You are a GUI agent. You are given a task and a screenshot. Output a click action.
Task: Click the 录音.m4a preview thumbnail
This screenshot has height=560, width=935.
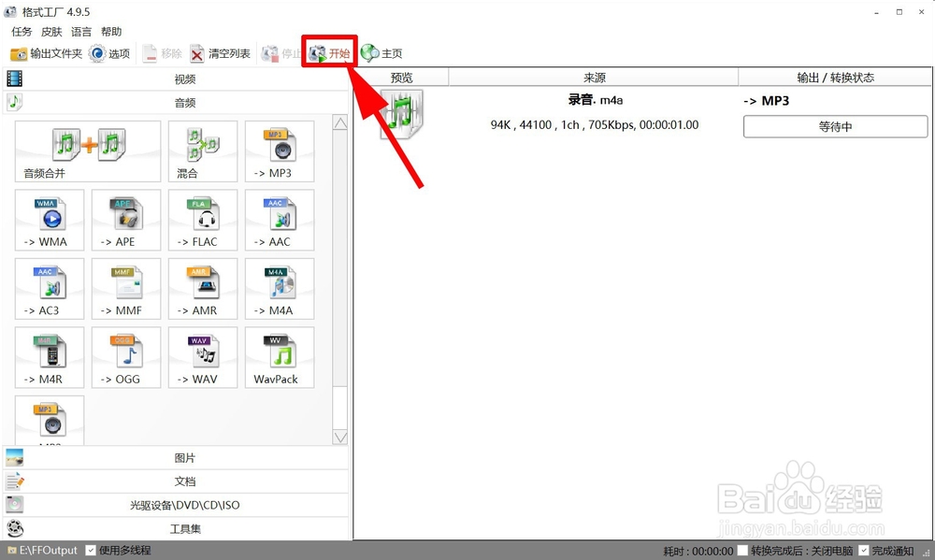tap(402, 114)
